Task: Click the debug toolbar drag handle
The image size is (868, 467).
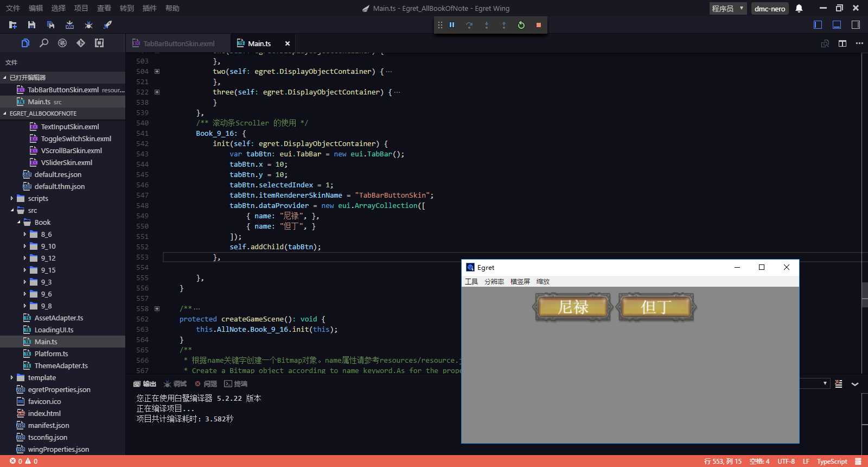Action: (440, 25)
